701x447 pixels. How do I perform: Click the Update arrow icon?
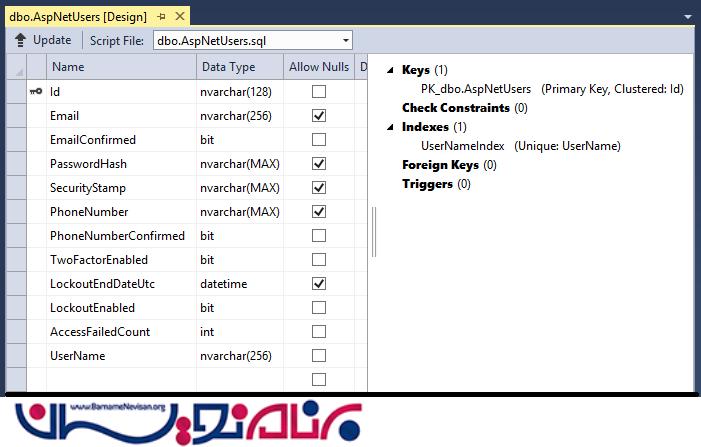[x=20, y=40]
